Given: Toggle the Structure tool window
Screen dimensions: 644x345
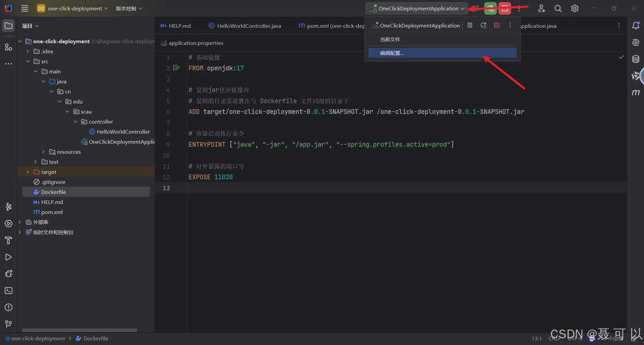Looking at the screenshot, I should tap(8, 47).
